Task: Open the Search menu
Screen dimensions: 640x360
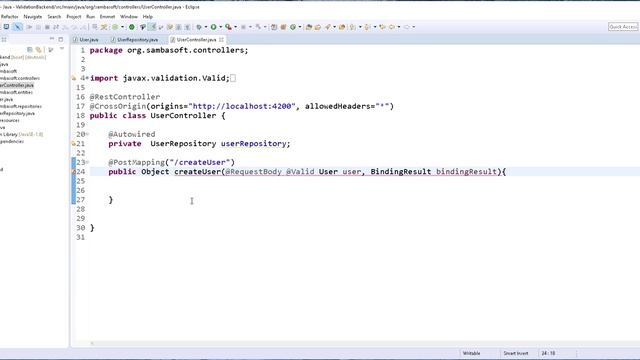Action: (54, 17)
